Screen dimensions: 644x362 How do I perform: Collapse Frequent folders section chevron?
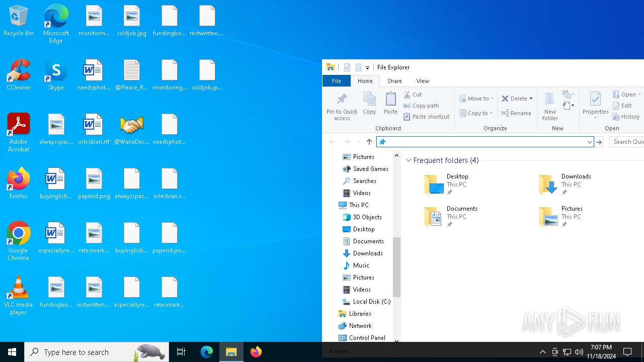[409, 160]
